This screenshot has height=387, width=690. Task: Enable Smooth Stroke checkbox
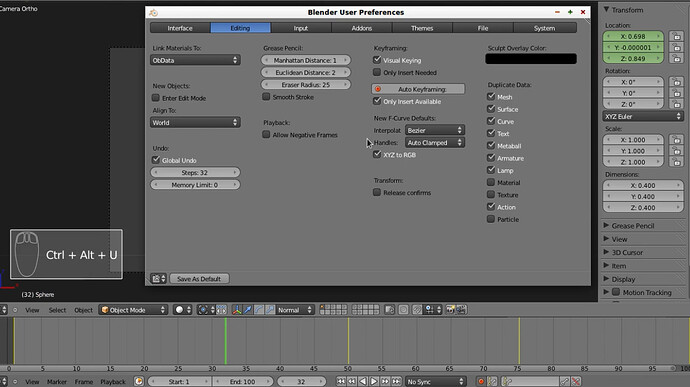[266, 97]
